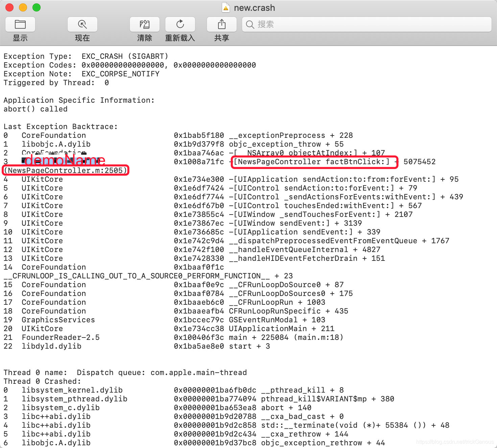
Task: Click 'GraphicsServices' in frame 19
Action: pos(58,320)
